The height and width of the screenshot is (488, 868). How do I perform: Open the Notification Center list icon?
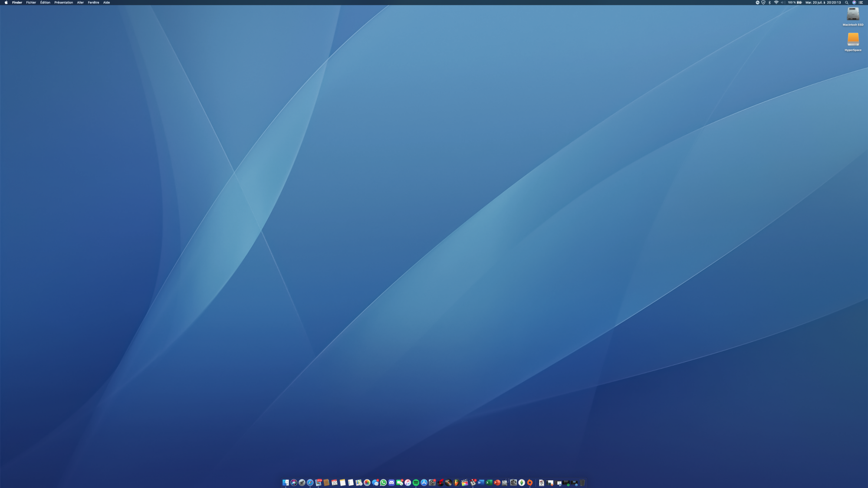click(x=861, y=3)
